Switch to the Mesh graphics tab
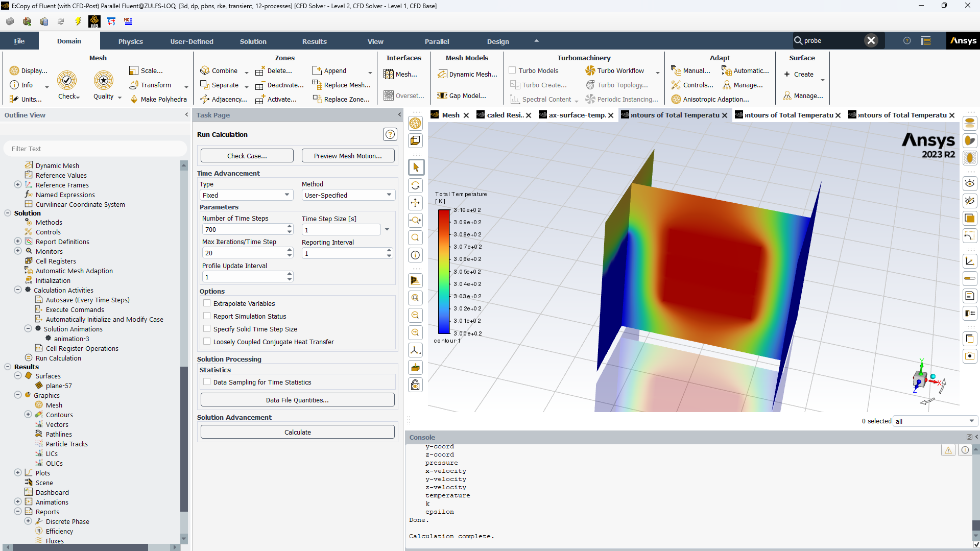Image resolution: width=980 pixels, height=551 pixels. pos(450,115)
